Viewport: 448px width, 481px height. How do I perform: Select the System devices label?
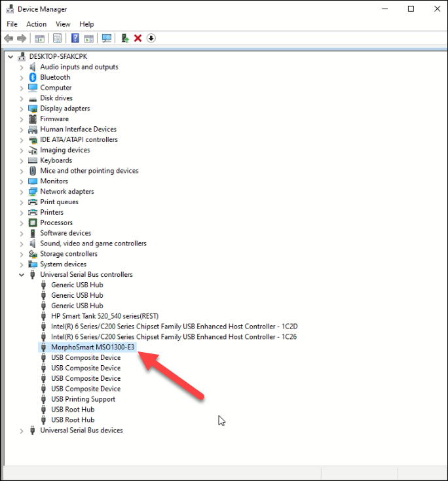[64, 264]
